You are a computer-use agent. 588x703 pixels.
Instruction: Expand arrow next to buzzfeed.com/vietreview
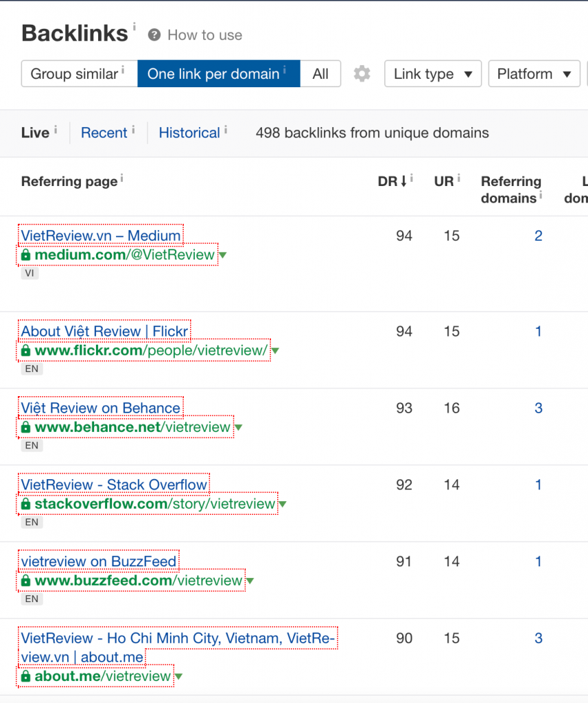tap(250, 581)
